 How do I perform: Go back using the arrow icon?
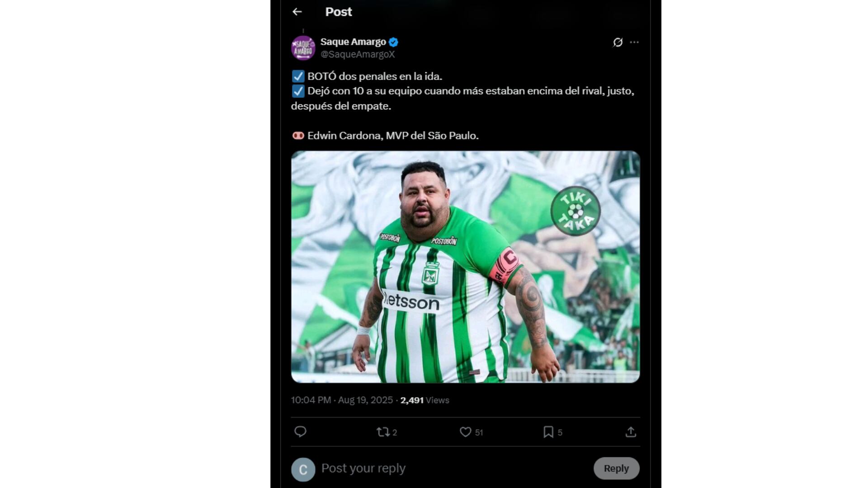pos(297,12)
